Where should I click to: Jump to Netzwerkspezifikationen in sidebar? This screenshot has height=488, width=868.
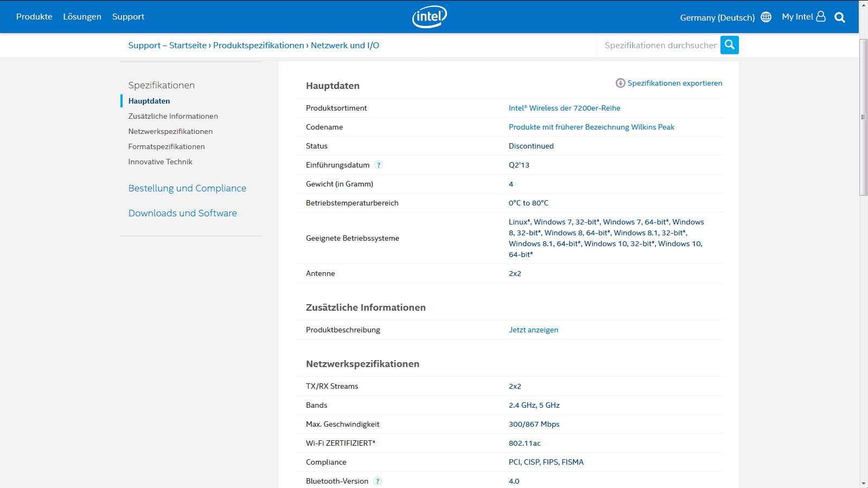[x=170, y=131]
